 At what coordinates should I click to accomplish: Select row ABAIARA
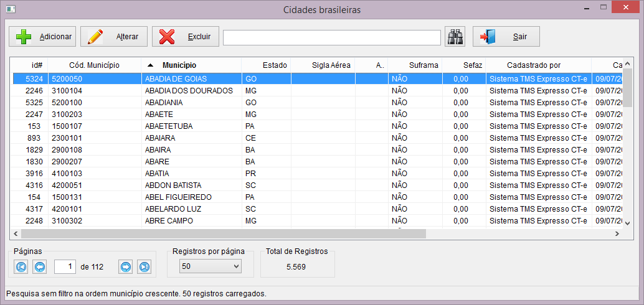pos(318,138)
